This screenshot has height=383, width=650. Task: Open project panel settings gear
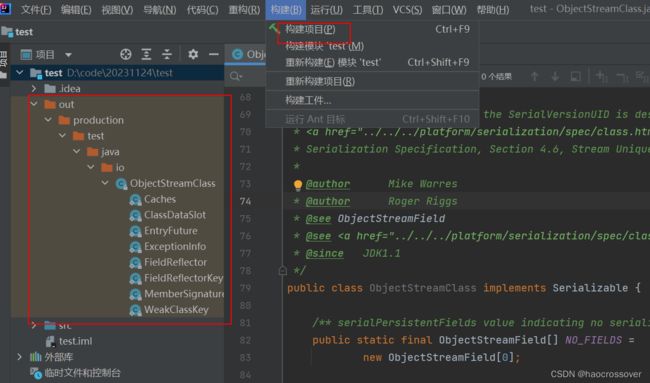(x=193, y=54)
